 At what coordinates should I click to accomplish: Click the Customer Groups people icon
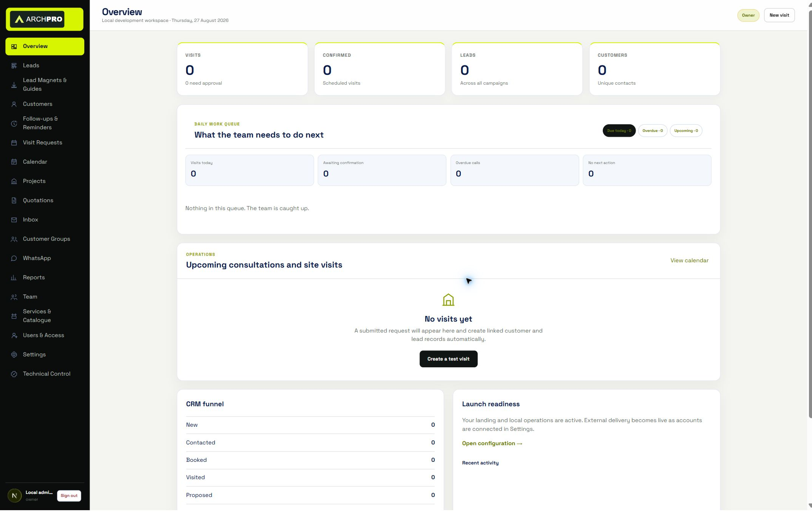coord(14,239)
